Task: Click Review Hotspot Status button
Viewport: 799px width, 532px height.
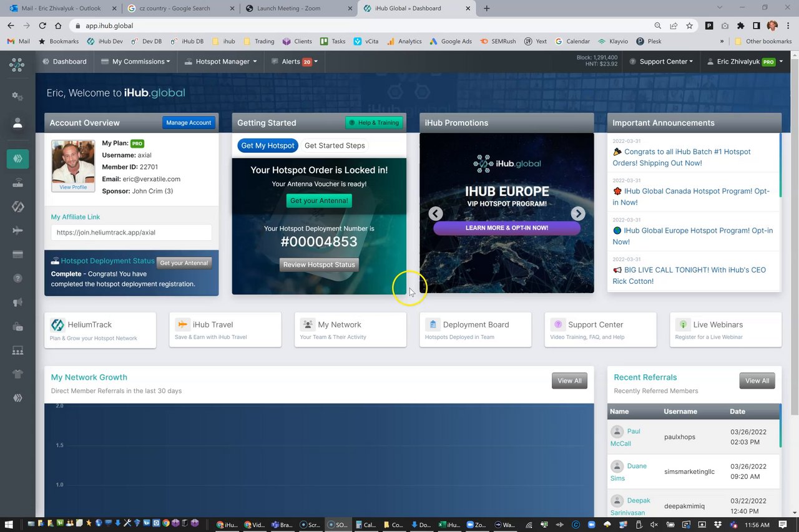Action: 319,264
